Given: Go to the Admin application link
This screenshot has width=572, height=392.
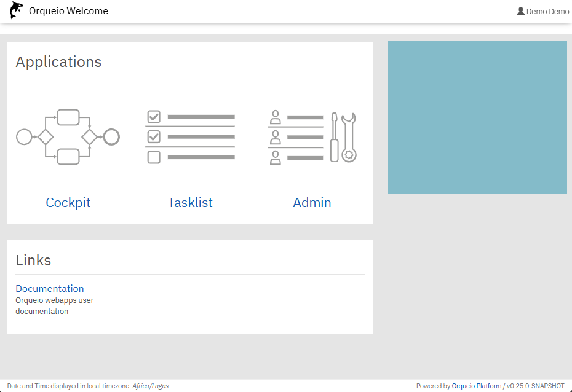Looking at the screenshot, I should tap(312, 203).
